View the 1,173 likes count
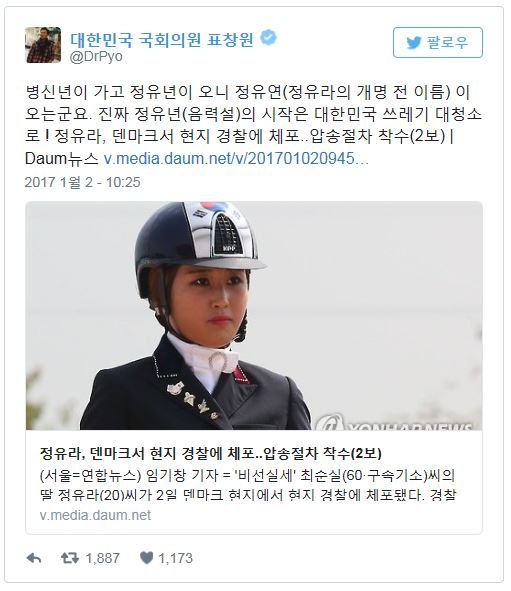Viewport: 511px width, 591px height. pos(175,558)
